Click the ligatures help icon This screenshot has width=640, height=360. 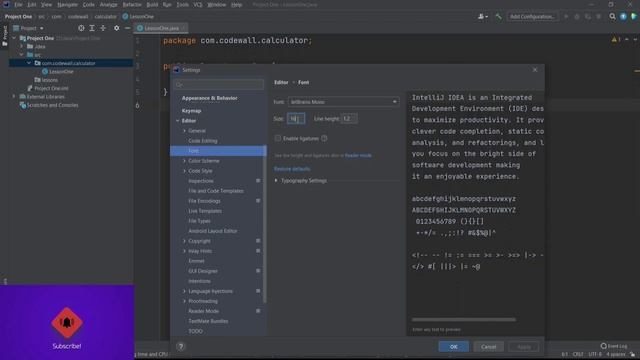tap(324, 138)
